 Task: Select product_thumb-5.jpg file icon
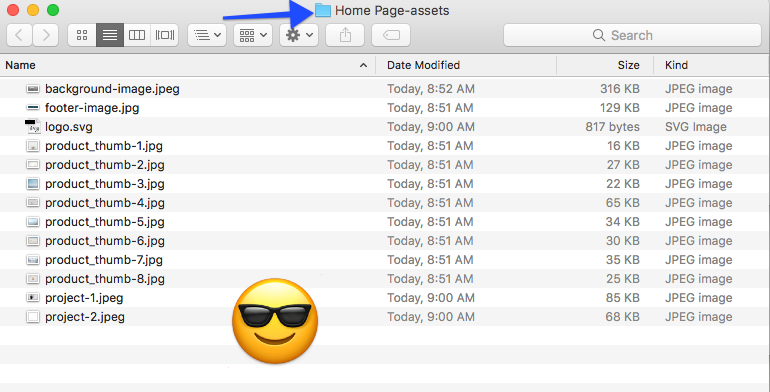(33, 222)
